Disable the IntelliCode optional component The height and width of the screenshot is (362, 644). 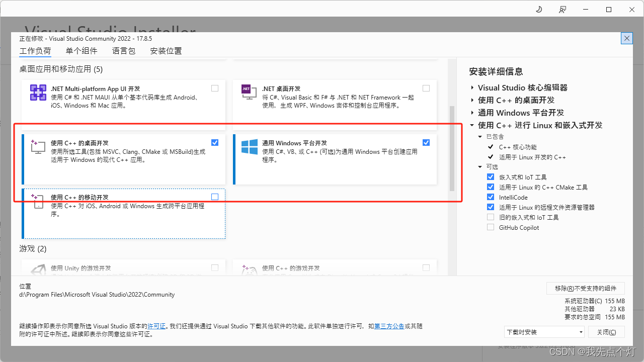(x=491, y=197)
